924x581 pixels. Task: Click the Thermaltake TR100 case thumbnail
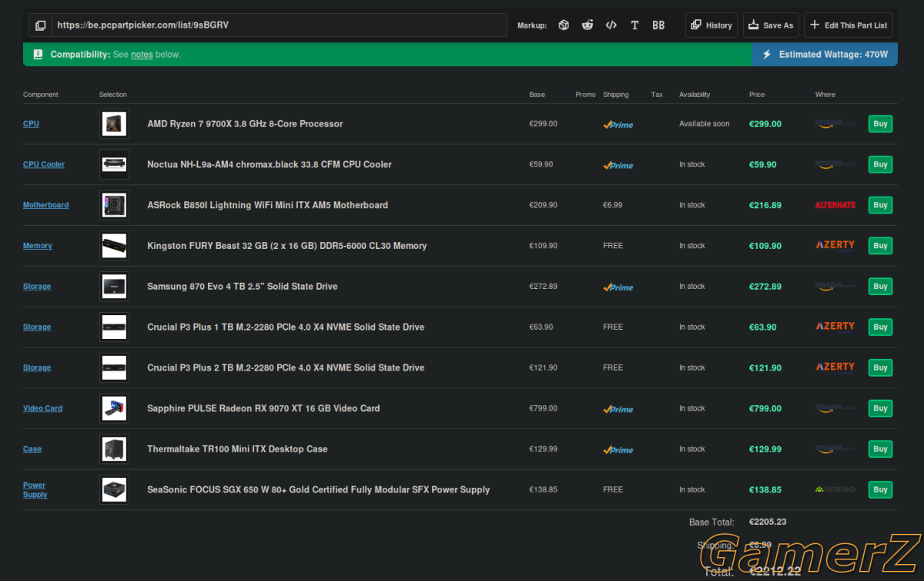(114, 449)
